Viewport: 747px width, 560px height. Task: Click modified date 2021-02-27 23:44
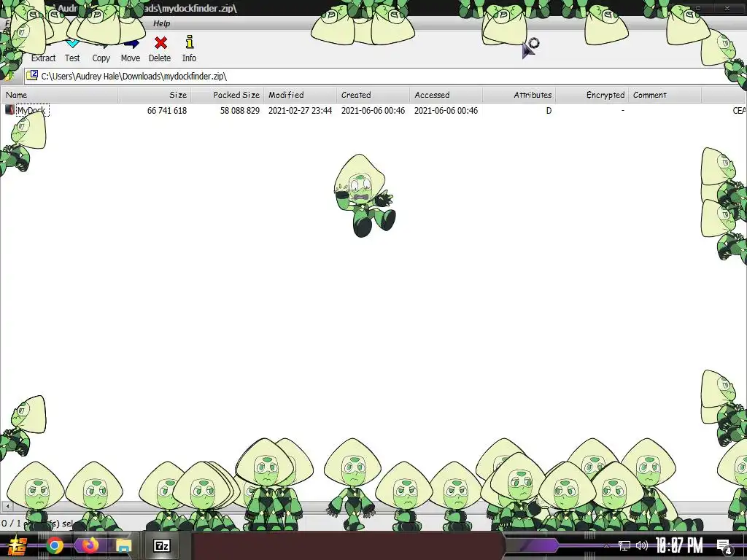click(300, 111)
